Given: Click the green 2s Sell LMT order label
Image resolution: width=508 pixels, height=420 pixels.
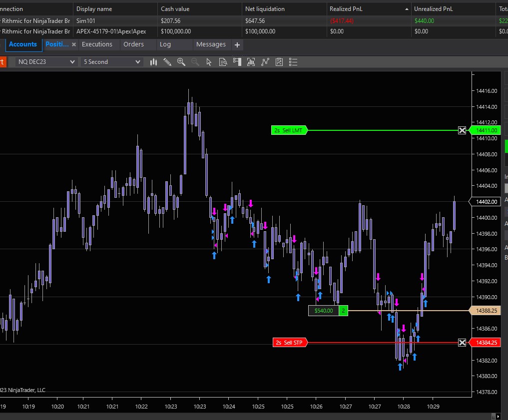Looking at the screenshot, I should (x=289, y=130).
